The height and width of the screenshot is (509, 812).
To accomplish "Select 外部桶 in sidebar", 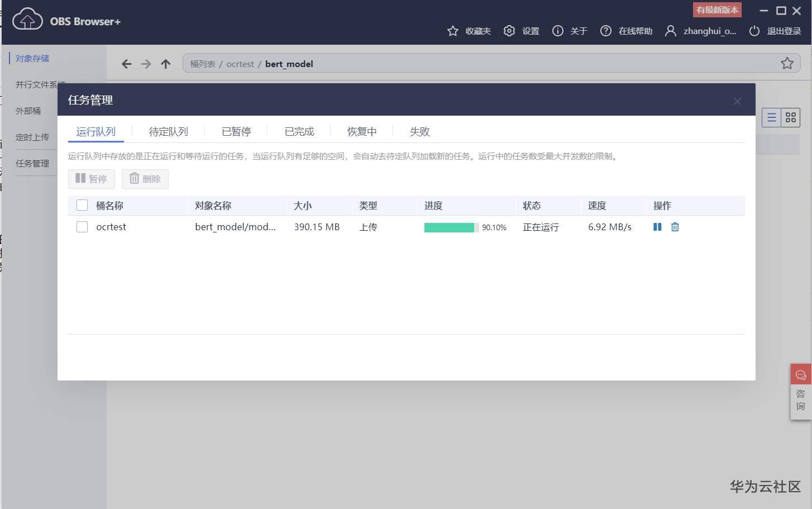I will tap(28, 111).
